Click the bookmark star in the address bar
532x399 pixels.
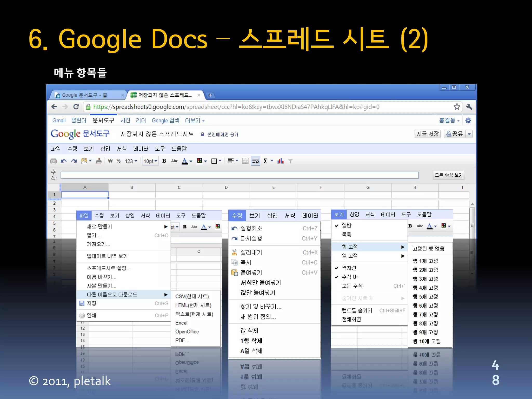(457, 107)
